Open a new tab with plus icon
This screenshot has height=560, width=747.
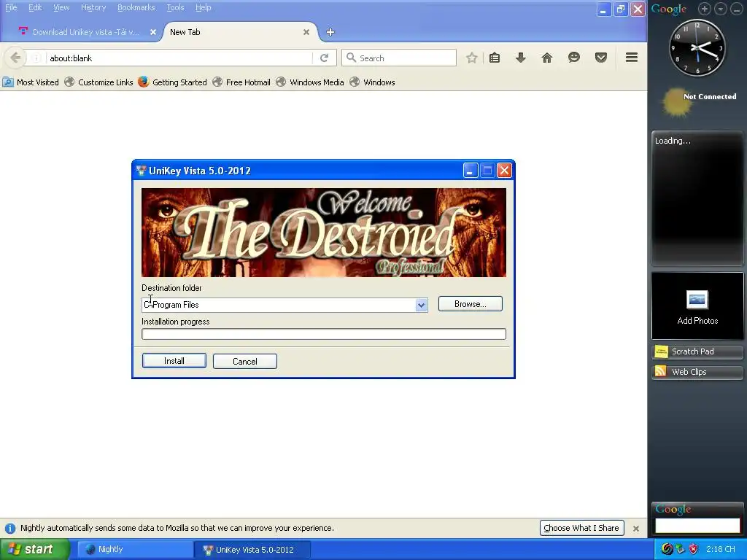330,32
